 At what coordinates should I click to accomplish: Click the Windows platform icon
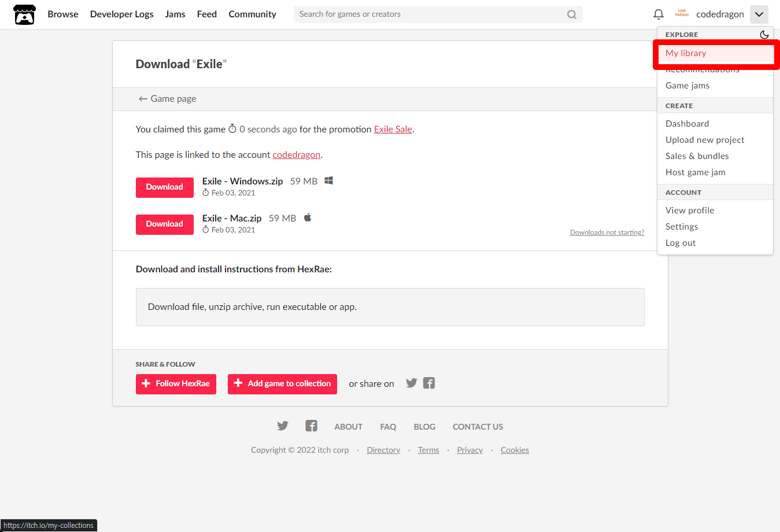tap(328, 180)
